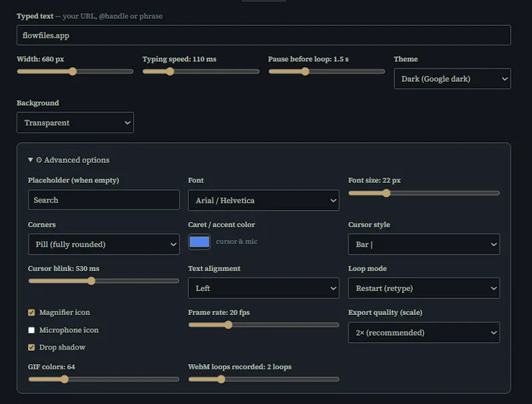Click the 'GIF colors: 64' label
The image size is (532, 404).
click(x=51, y=367)
